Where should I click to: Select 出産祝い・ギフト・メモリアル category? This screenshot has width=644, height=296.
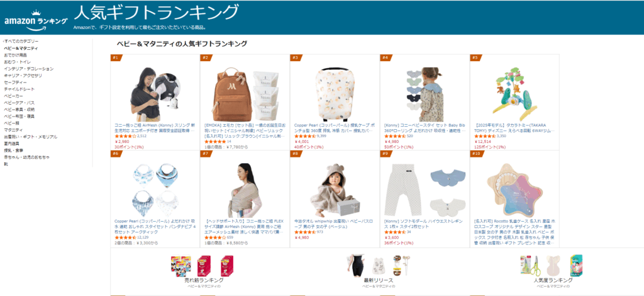click(31, 137)
